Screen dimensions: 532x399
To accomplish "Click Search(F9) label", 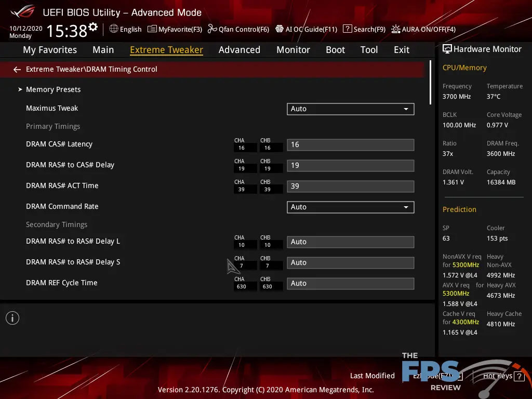I will tap(369, 29).
